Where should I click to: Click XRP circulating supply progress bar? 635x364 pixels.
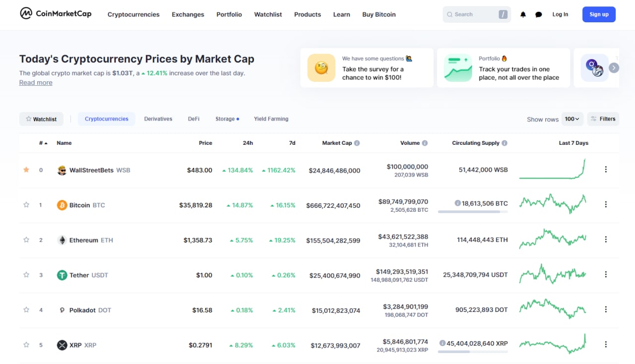click(473, 352)
